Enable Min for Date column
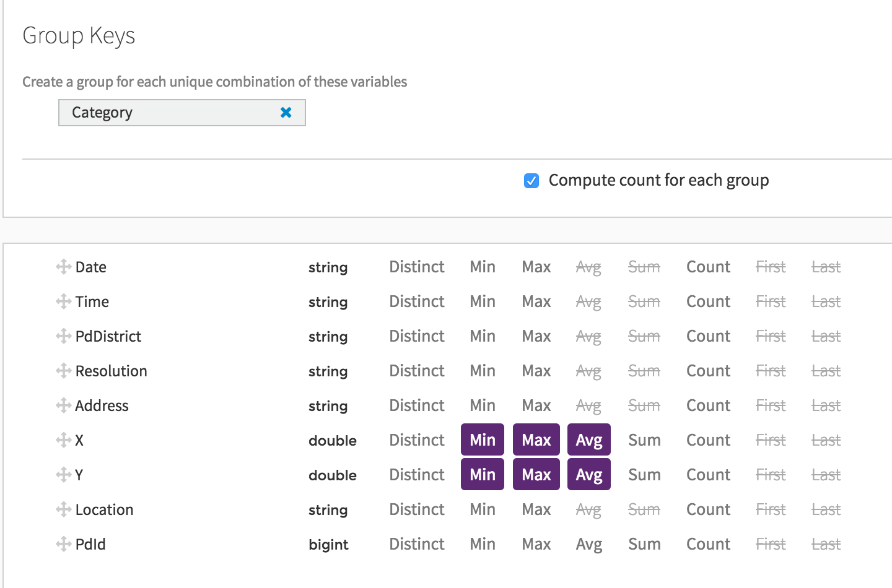Screen dimensions: 892x588 [x=483, y=267]
